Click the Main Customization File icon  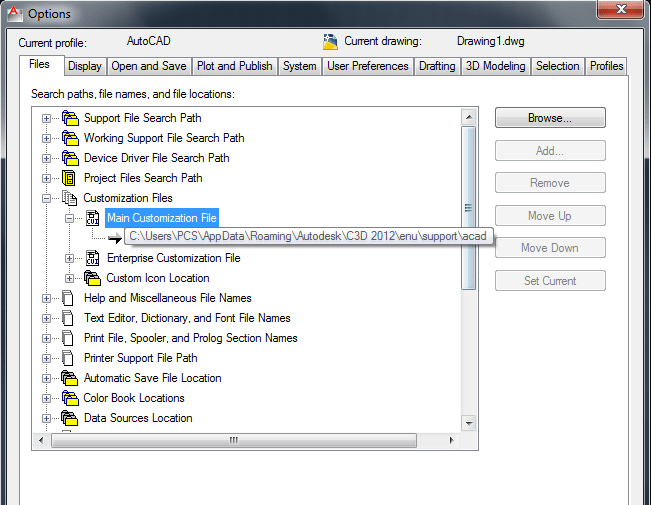[x=92, y=218]
